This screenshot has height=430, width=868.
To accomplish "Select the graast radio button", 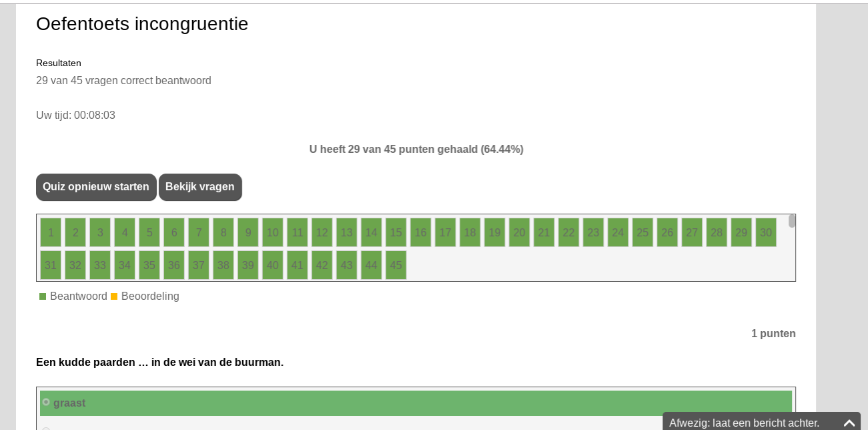I will [x=46, y=402].
